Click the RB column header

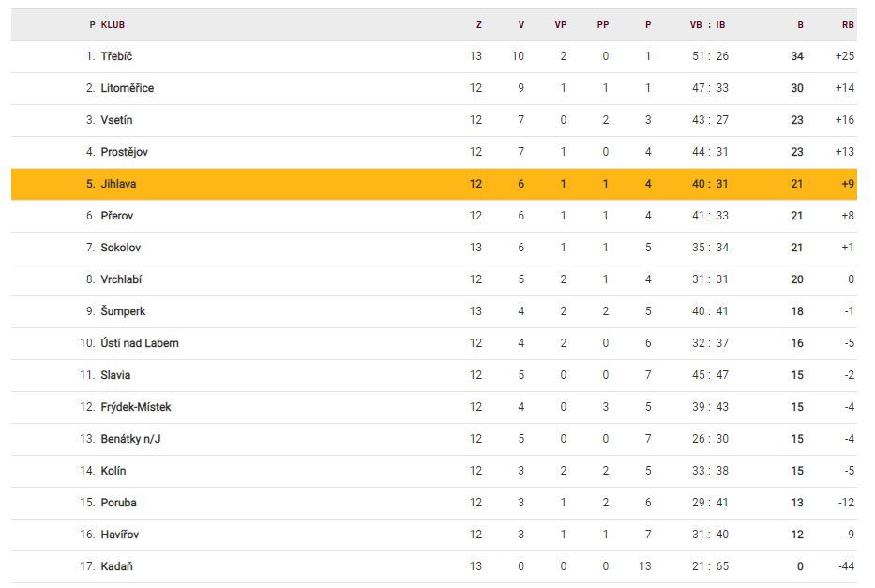click(x=848, y=25)
